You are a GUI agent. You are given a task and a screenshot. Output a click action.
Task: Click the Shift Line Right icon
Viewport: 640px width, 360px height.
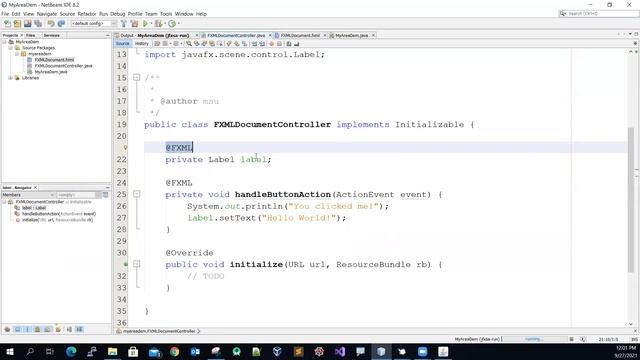pyautogui.click(x=262, y=44)
